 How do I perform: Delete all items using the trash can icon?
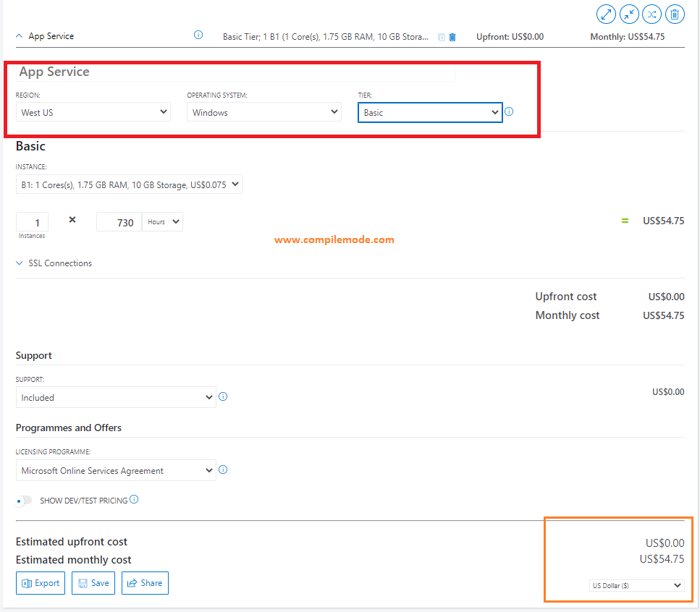[675, 14]
